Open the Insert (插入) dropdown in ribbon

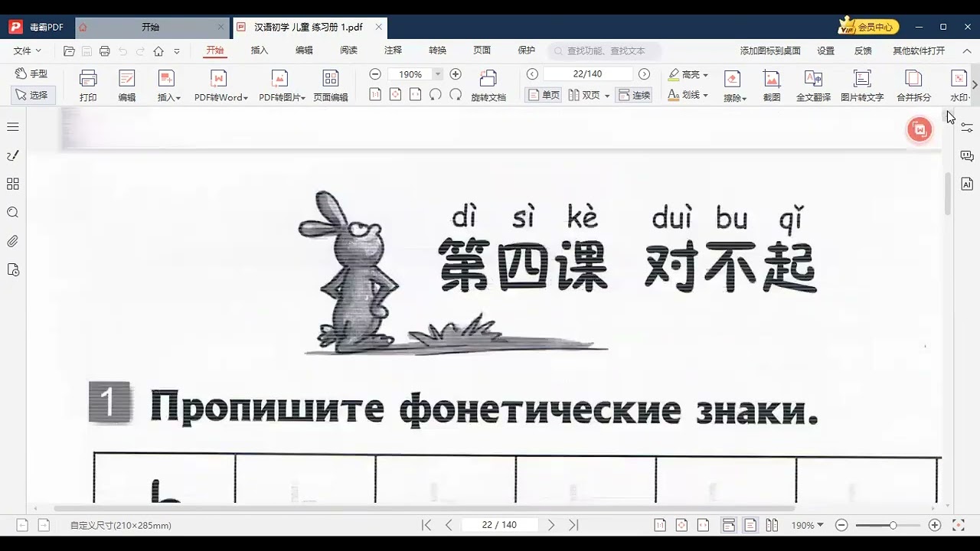pyautogui.click(x=168, y=86)
